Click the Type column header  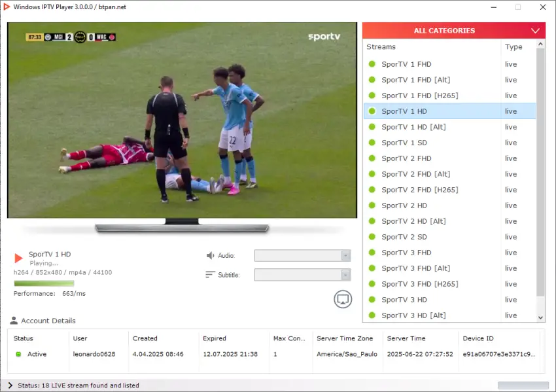(519, 47)
